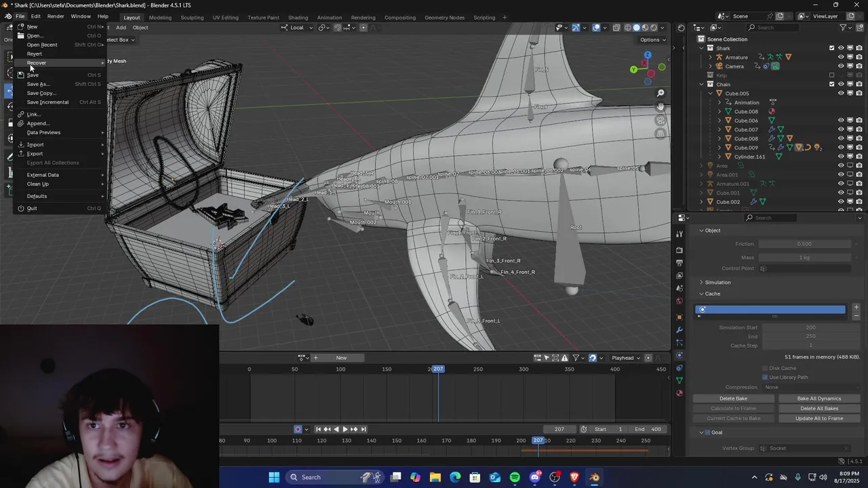
Task: Choose Save As in File menu
Action: click(60, 84)
